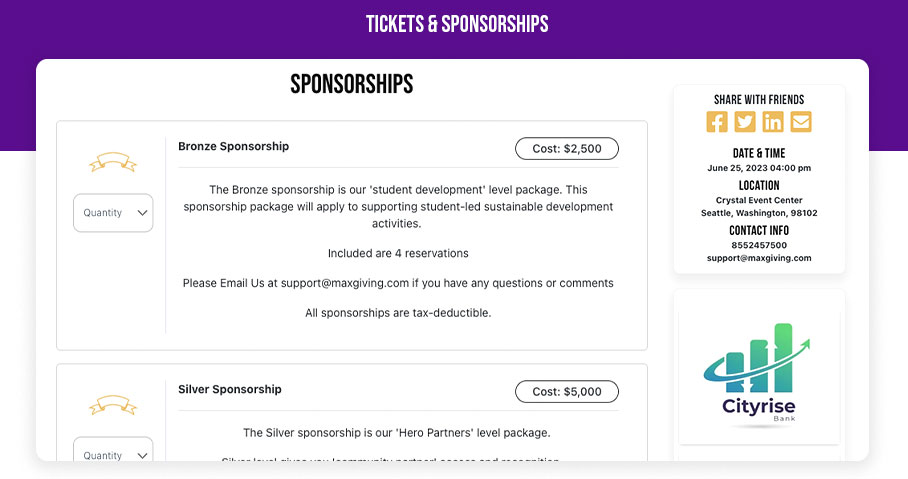Click the Silver Sponsorship ribbon icon
Image resolution: width=908 pixels, height=479 pixels.
click(112, 405)
